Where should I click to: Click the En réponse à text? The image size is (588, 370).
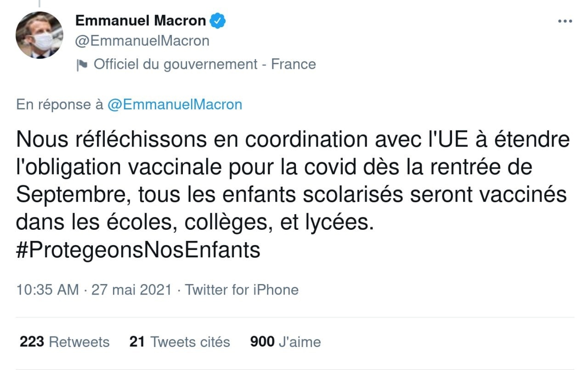click(60, 105)
